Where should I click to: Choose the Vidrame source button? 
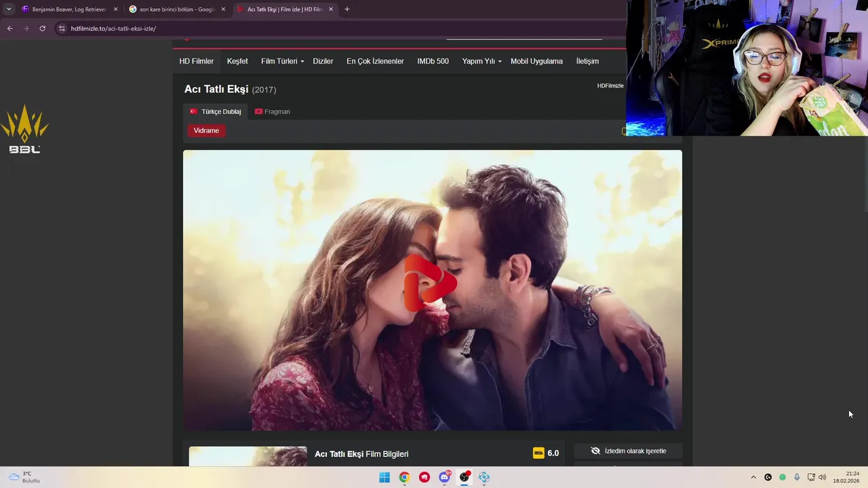pos(206,130)
